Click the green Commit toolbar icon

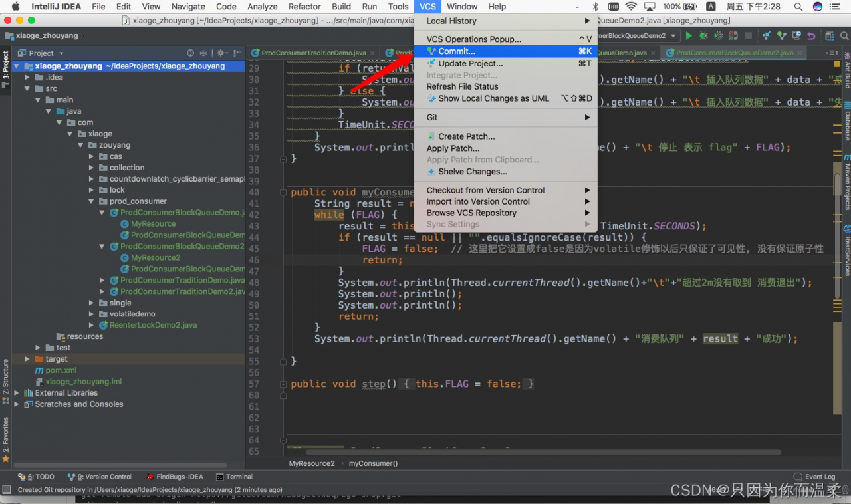[782, 36]
